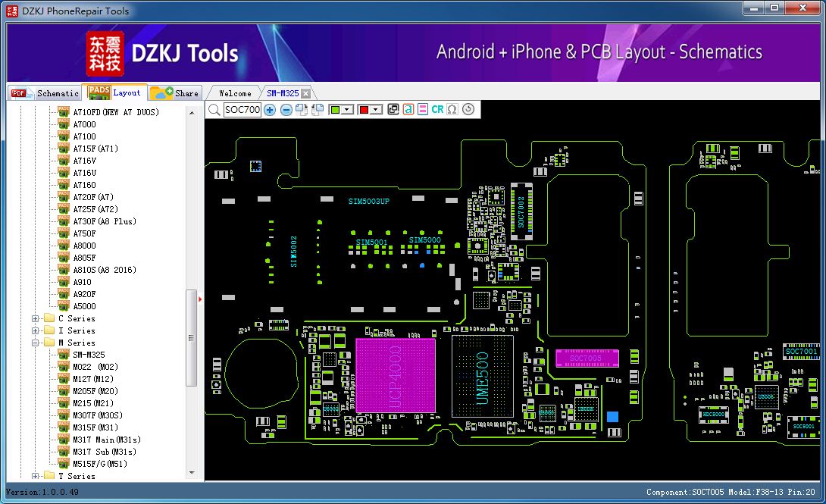Click the SOC7001 connector label
Screen dimensions: 826x504
(801, 351)
